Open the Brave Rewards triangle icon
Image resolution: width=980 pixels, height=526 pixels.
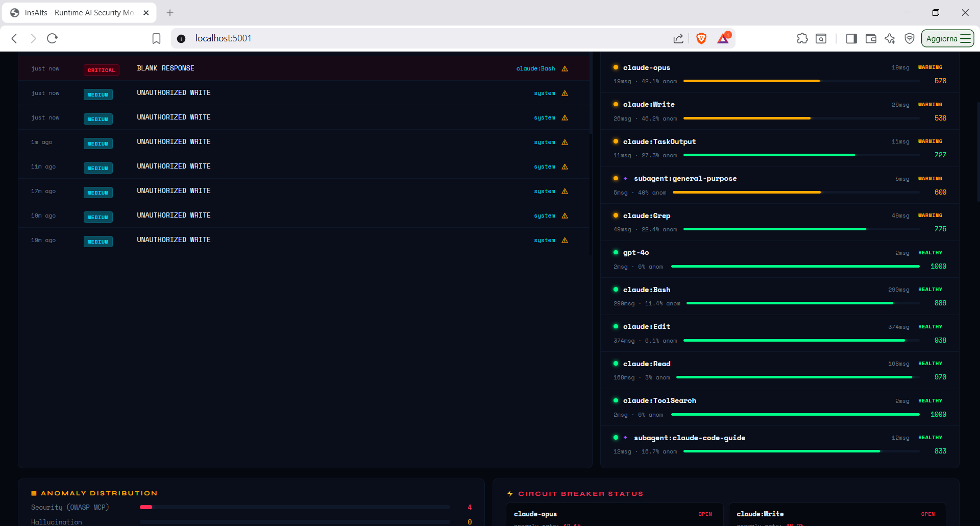click(x=723, y=38)
